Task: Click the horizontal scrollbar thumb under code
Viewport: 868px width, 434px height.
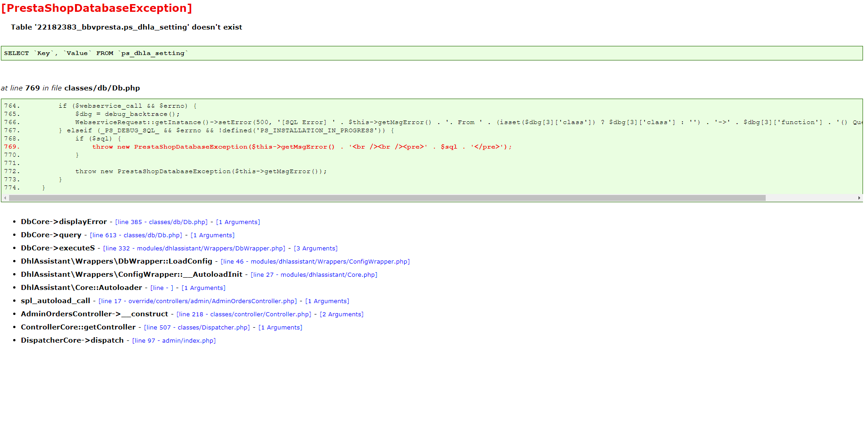Action: [x=387, y=198]
